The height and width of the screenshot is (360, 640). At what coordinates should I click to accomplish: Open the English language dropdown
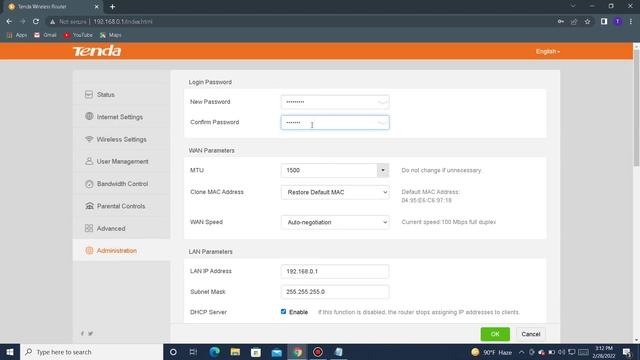[548, 51]
